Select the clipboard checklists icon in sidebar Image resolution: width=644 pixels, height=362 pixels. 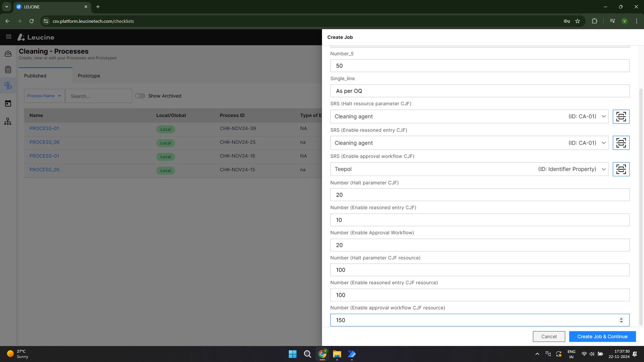click(x=8, y=69)
